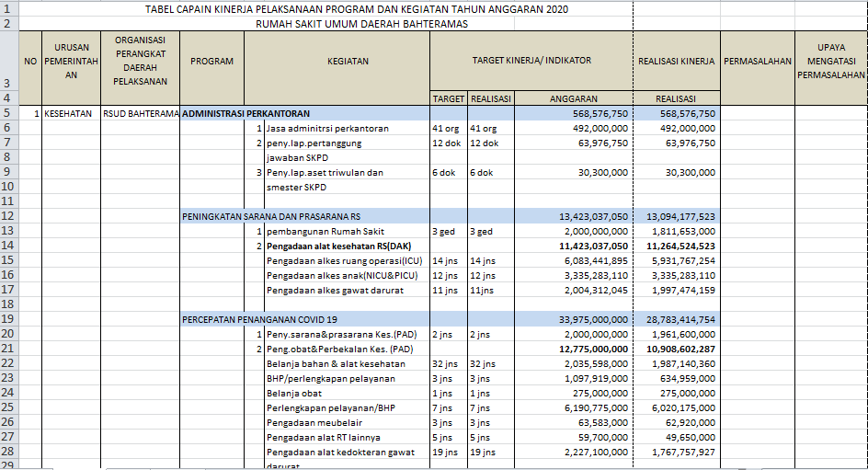Select the UPAYA MENGATASI PERMASALAHAN header cell
This screenshot has height=470, width=868.
(831, 61)
